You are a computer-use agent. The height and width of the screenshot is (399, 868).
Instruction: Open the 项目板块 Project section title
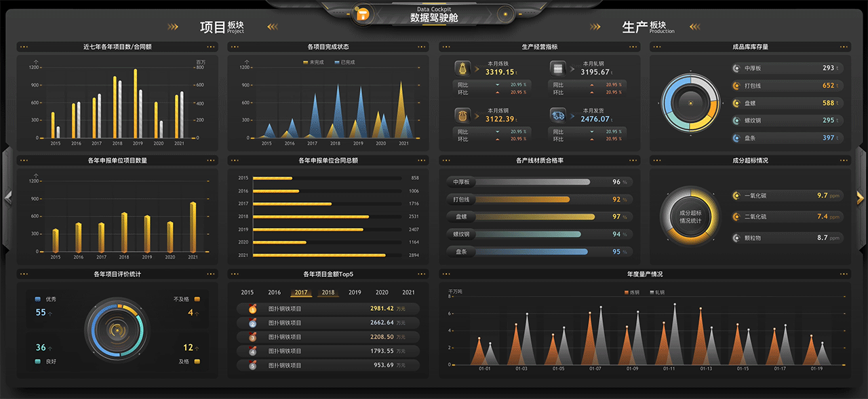coord(222,27)
